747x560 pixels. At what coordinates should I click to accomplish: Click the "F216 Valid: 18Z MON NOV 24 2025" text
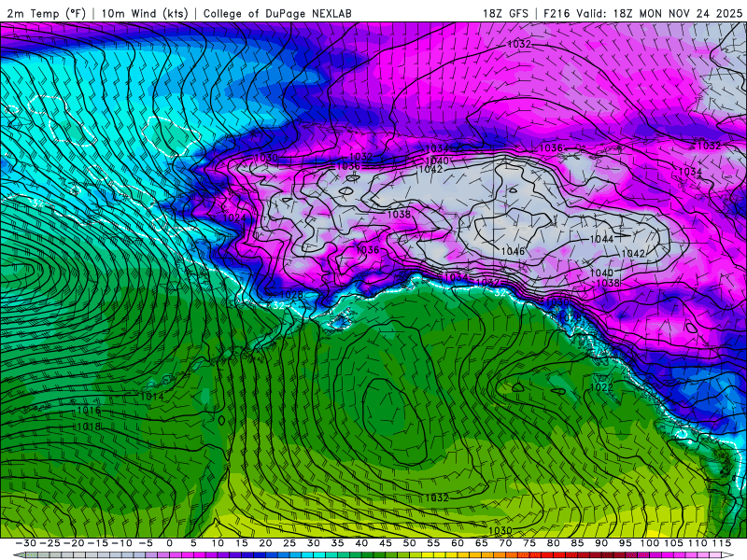(x=642, y=13)
